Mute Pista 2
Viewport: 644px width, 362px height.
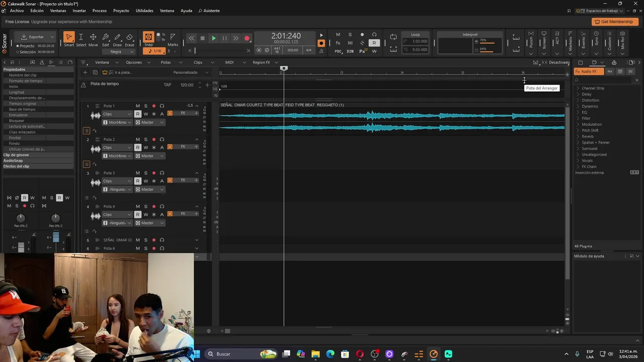137,139
